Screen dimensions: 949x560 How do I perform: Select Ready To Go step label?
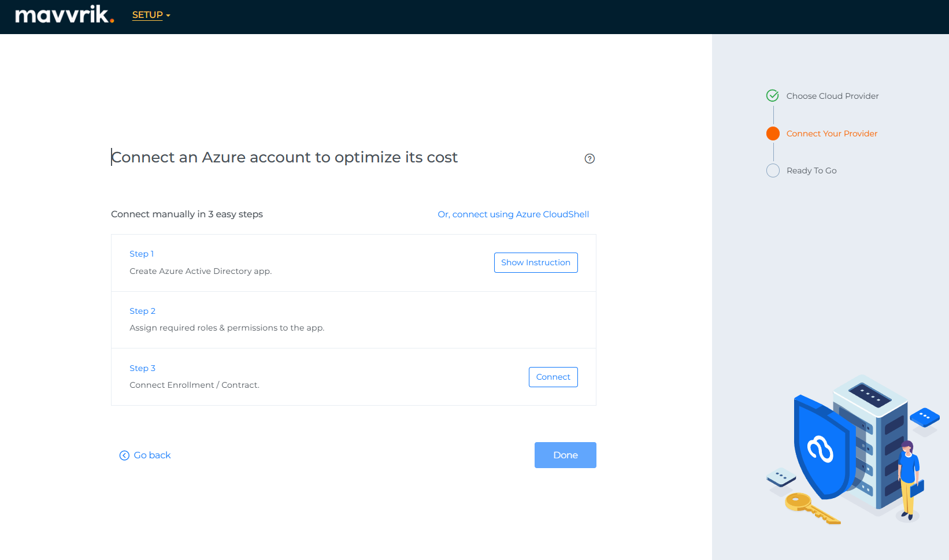tap(811, 170)
